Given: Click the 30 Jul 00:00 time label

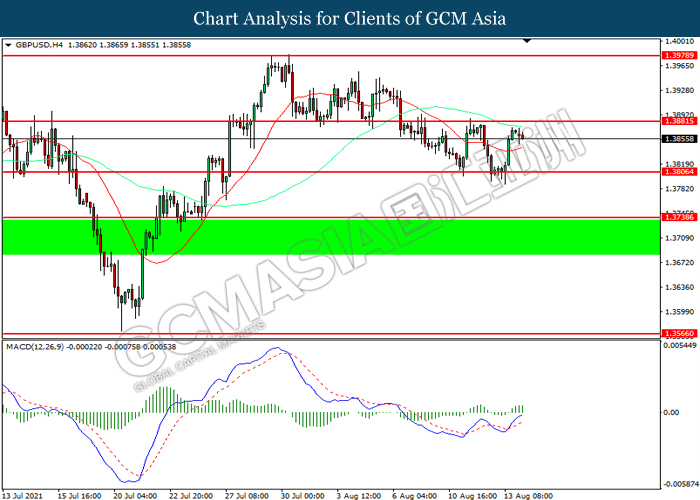Looking at the screenshot, I should click(x=302, y=496).
